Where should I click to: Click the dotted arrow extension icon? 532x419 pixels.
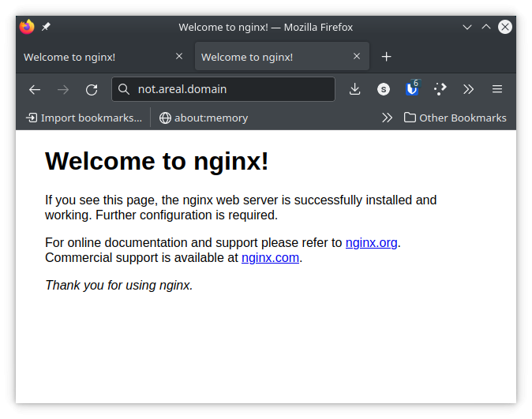(x=440, y=89)
